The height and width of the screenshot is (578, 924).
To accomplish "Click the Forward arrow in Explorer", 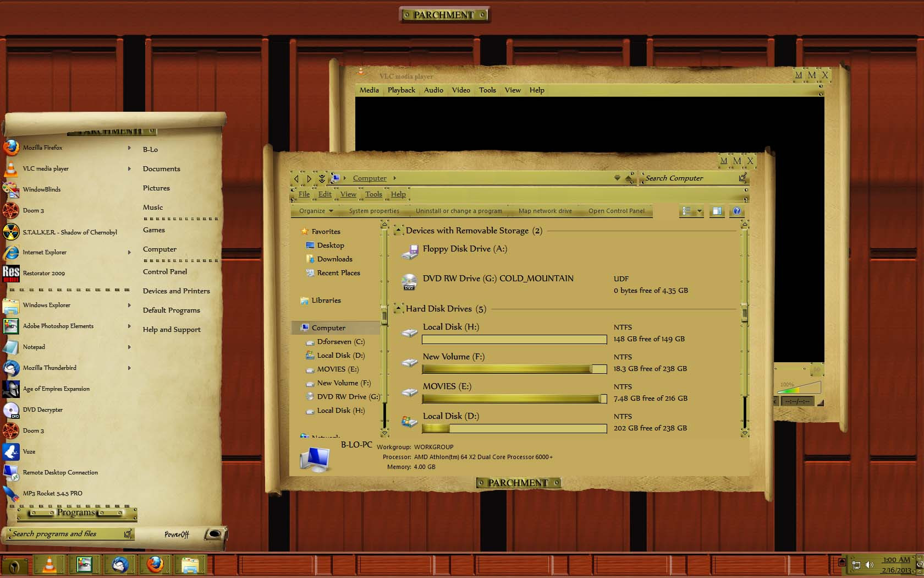I will click(x=309, y=178).
